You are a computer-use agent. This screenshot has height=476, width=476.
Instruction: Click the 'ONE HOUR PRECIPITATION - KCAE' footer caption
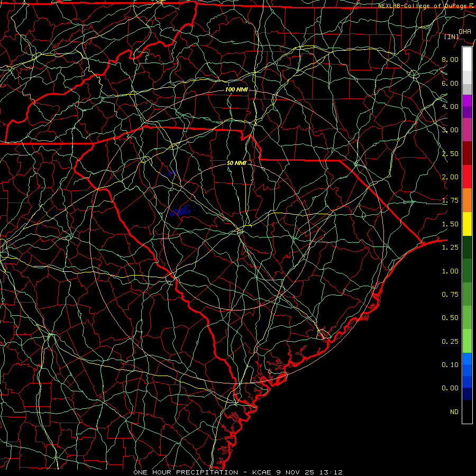[x=204, y=472]
